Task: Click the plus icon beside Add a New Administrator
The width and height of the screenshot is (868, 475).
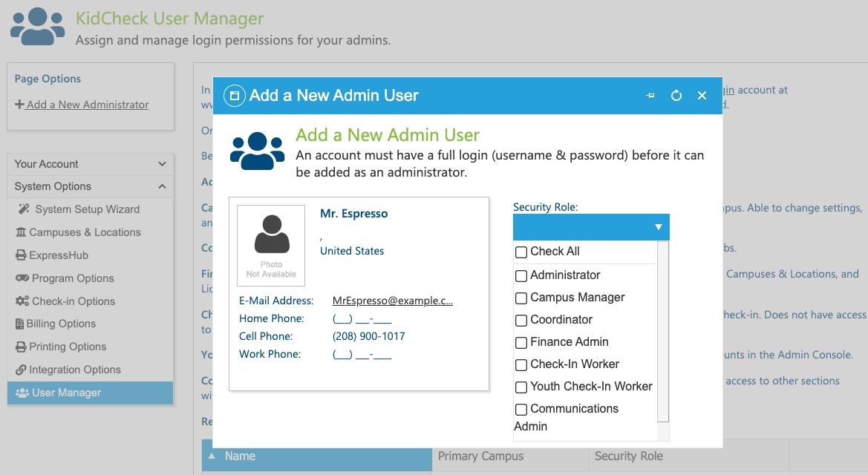Action: (19, 104)
